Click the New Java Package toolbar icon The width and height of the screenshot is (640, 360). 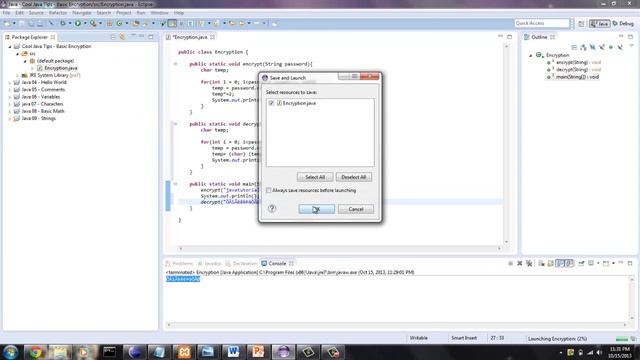(109, 24)
